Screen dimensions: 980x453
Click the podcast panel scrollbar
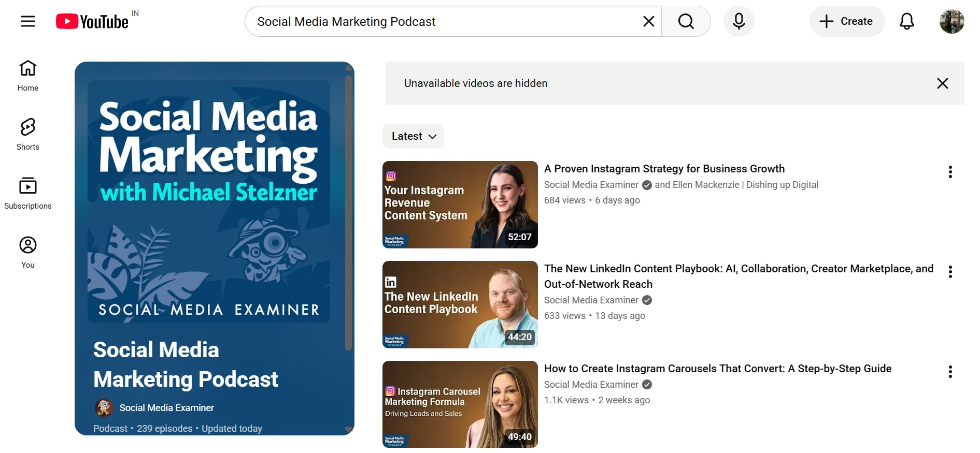(x=349, y=212)
